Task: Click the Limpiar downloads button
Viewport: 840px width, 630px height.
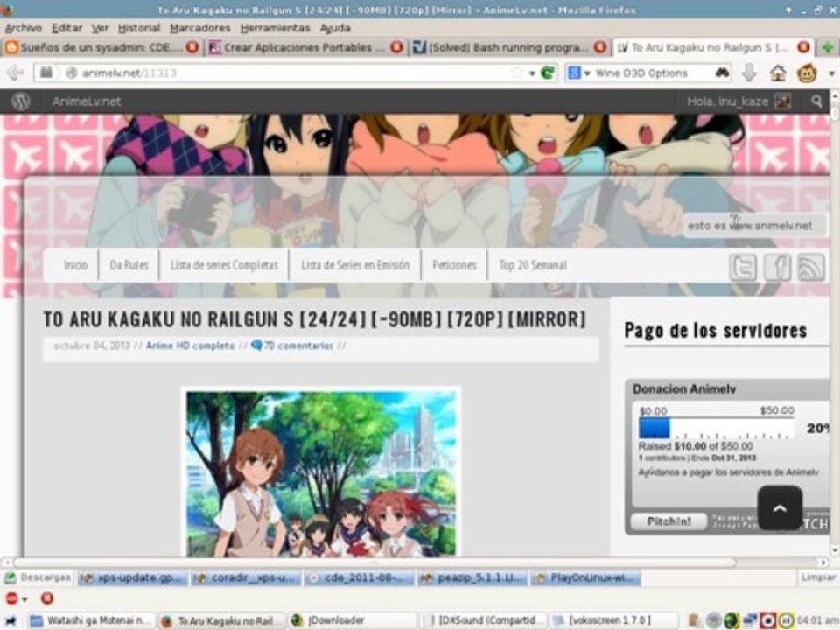Action: coord(818,577)
